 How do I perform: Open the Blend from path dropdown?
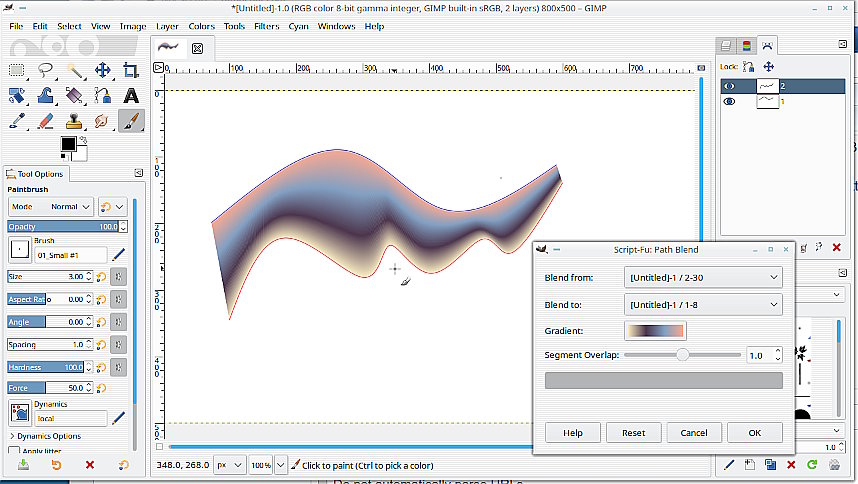[703, 277]
